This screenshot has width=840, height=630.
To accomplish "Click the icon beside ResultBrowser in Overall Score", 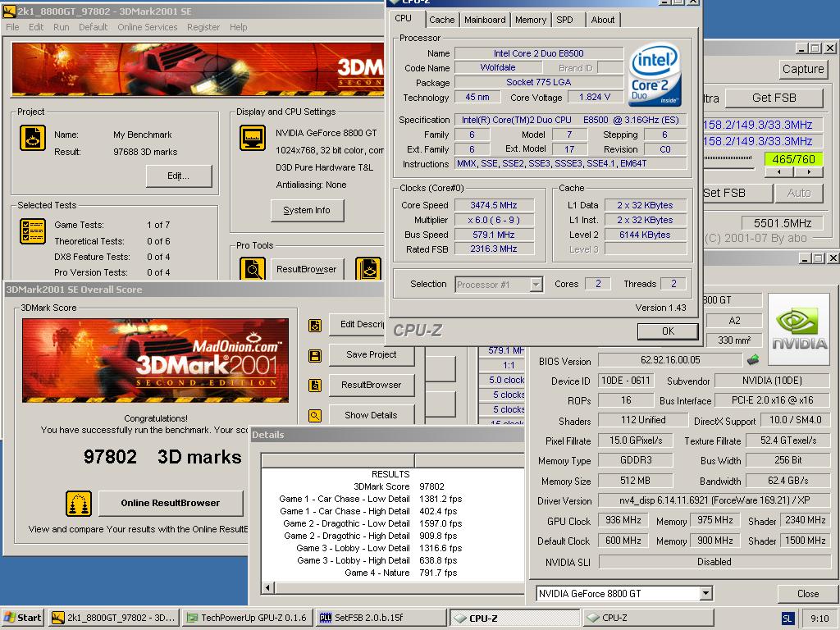I will click(x=315, y=386).
